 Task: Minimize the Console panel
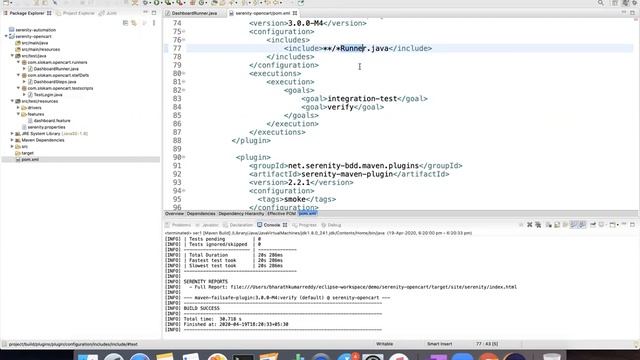click(624, 224)
